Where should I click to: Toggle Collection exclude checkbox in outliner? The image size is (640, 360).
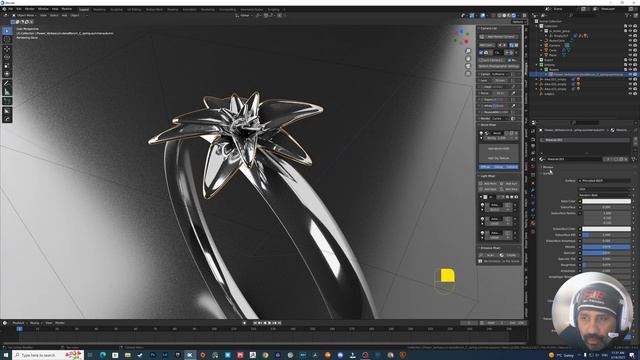(x=625, y=26)
